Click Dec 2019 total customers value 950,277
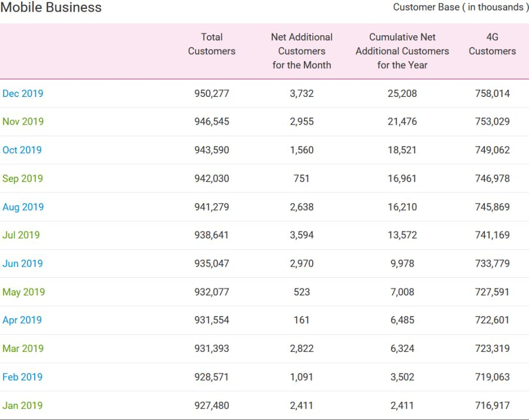 click(x=212, y=93)
